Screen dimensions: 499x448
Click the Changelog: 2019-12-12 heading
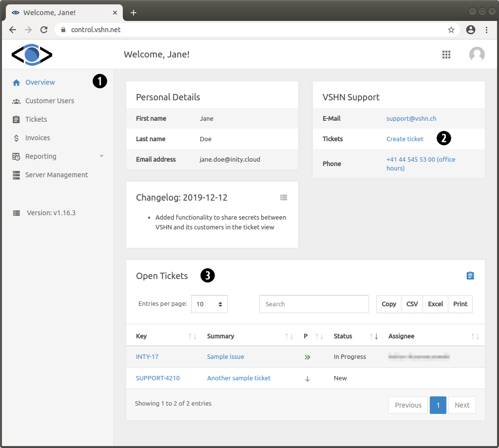(182, 197)
